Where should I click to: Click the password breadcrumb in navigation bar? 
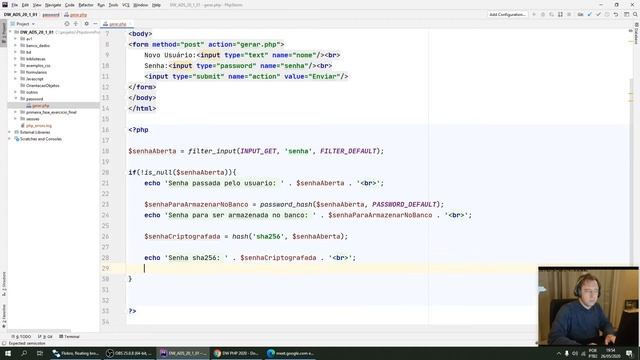[x=51, y=15]
